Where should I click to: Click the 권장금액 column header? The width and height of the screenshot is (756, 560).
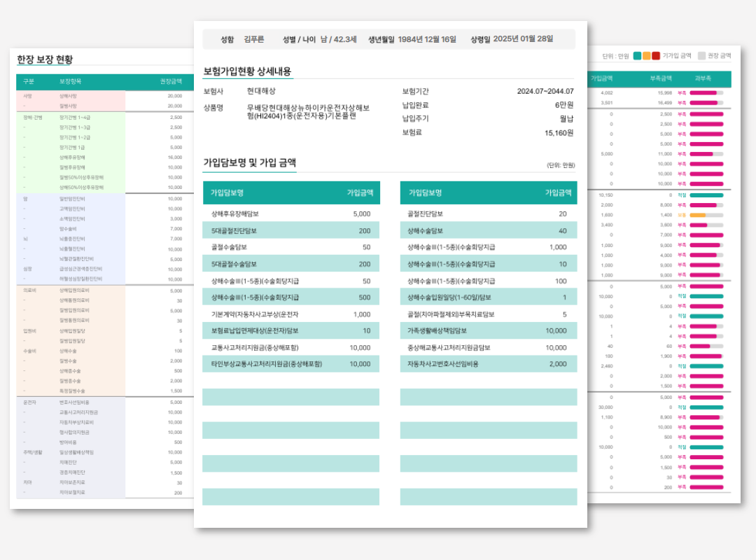(x=171, y=81)
